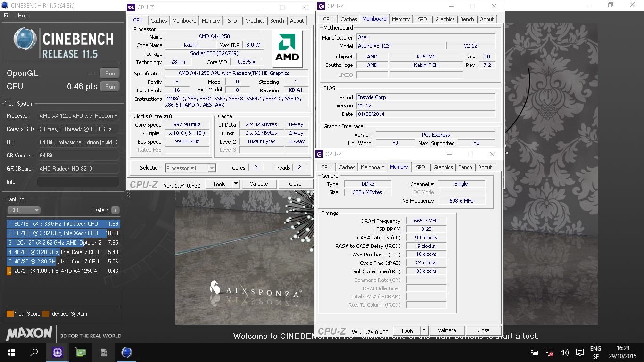
Task: Check the battery tray icon
Action: click(x=535, y=352)
